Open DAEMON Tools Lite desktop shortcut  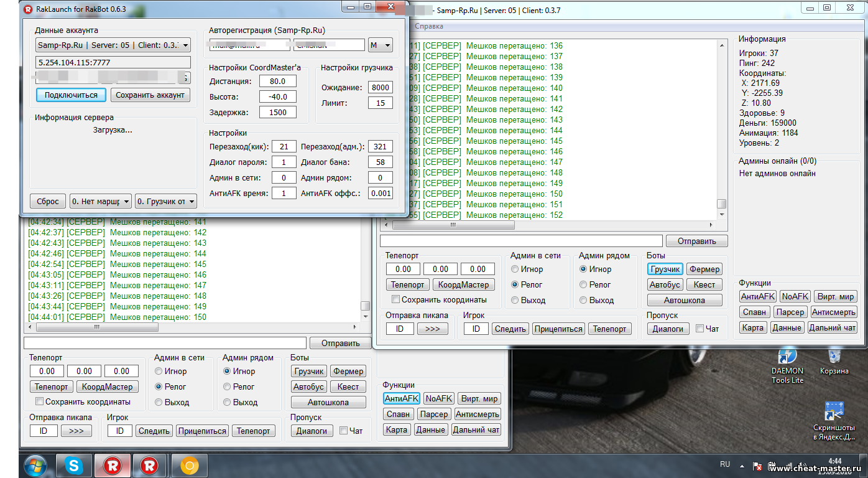[x=787, y=357]
